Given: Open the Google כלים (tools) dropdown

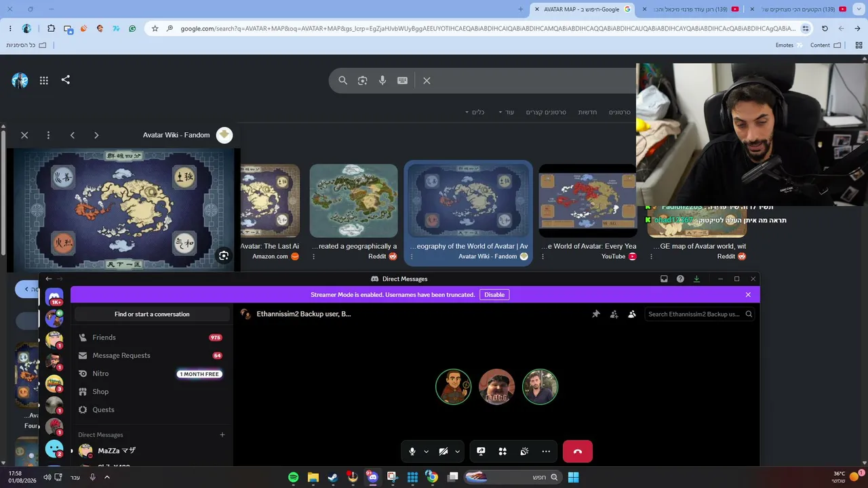Looking at the screenshot, I should pyautogui.click(x=475, y=113).
